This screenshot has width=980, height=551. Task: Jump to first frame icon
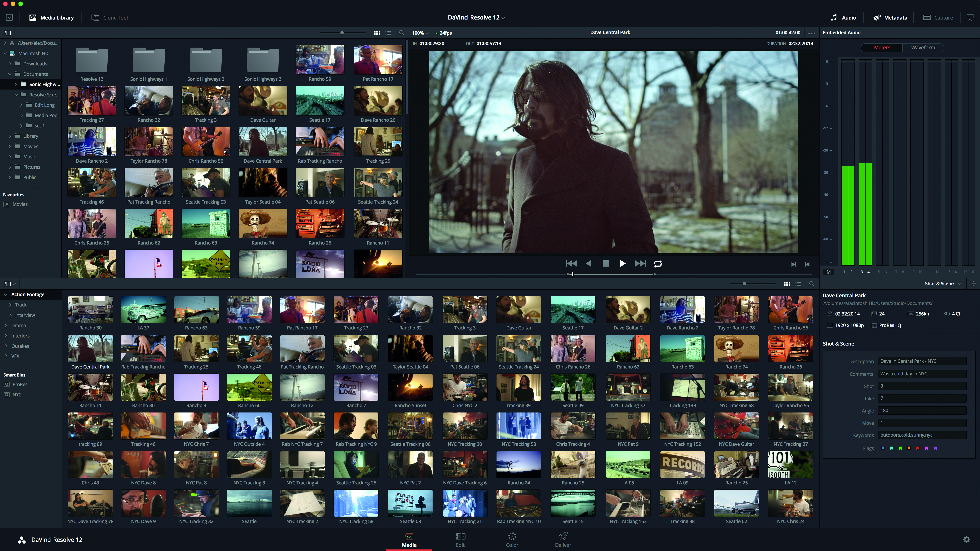coord(571,263)
